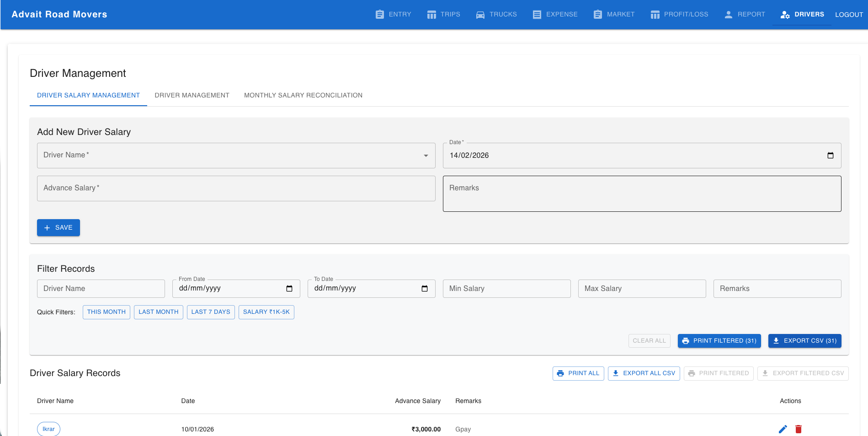The width and height of the screenshot is (868, 436).
Task: Apply the Last 7 Days quick filter
Action: tap(211, 312)
